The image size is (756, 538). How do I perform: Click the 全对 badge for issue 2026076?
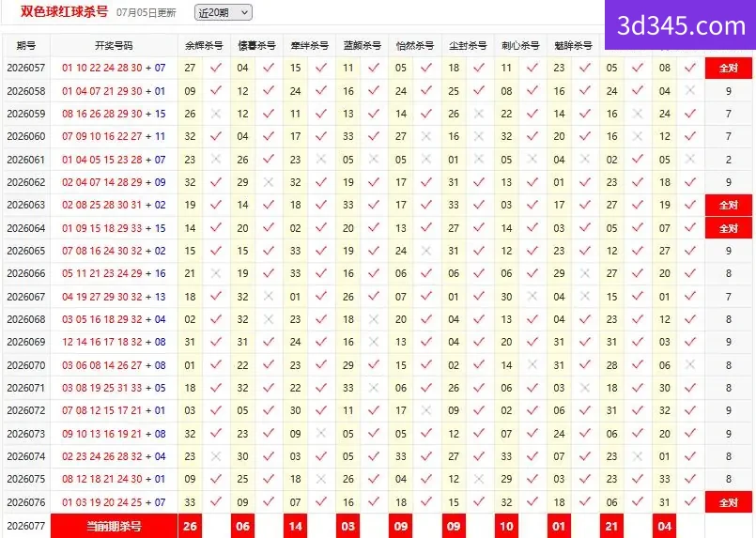729,502
